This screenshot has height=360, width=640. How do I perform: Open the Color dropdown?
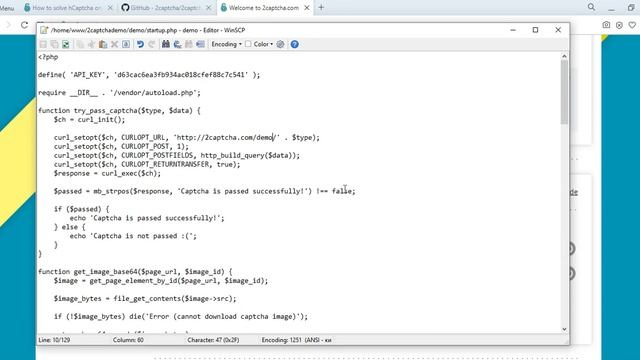coord(263,44)
